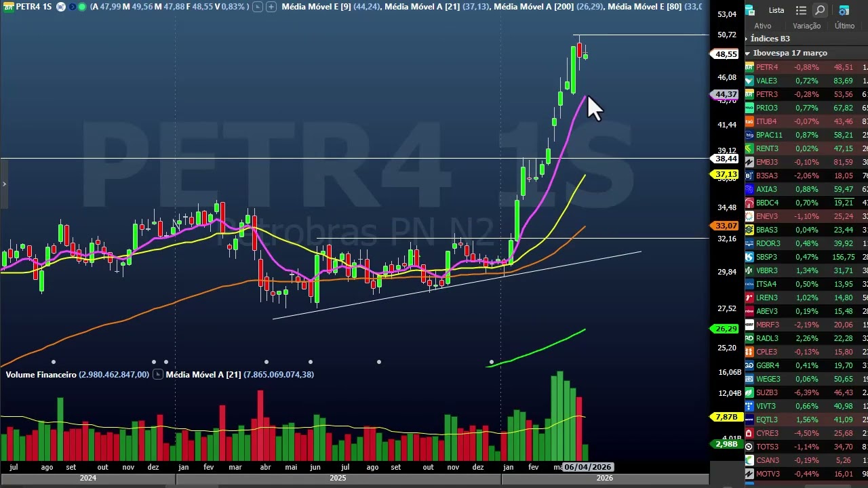Click the yellow 37,13 moving average tag

coord(726,174)
